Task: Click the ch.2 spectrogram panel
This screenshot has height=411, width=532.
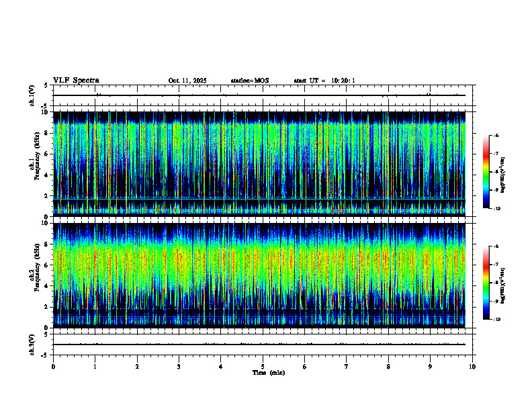Action: [259, 275]
